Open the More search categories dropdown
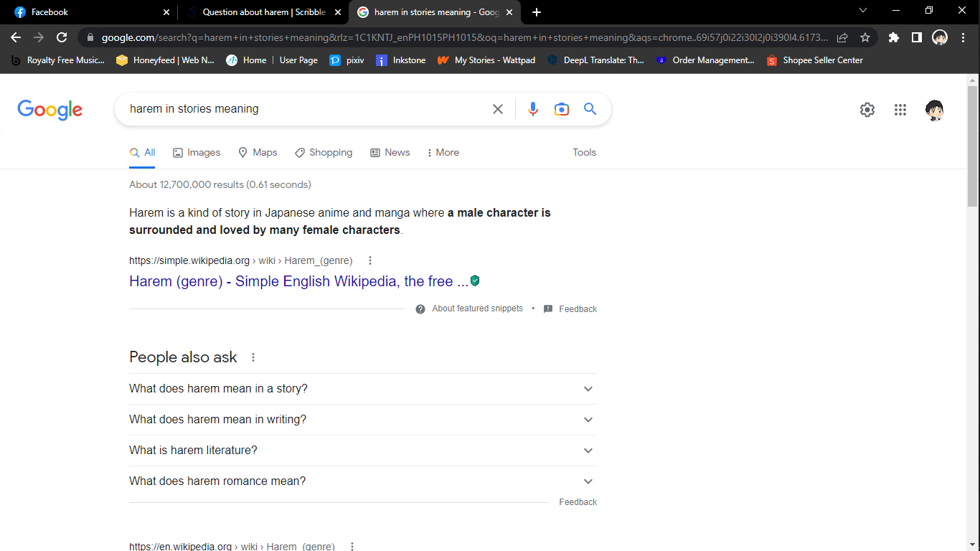Viewport: 980px width, 551px height. coord(443,152)
